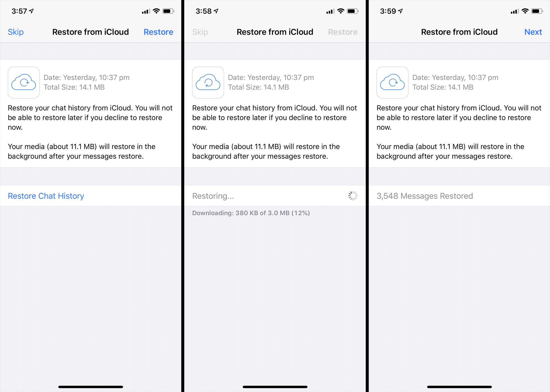Viewport: 550px width, 392px height.
Task: Click the Restore button on first screen
Action: [158, 32]
